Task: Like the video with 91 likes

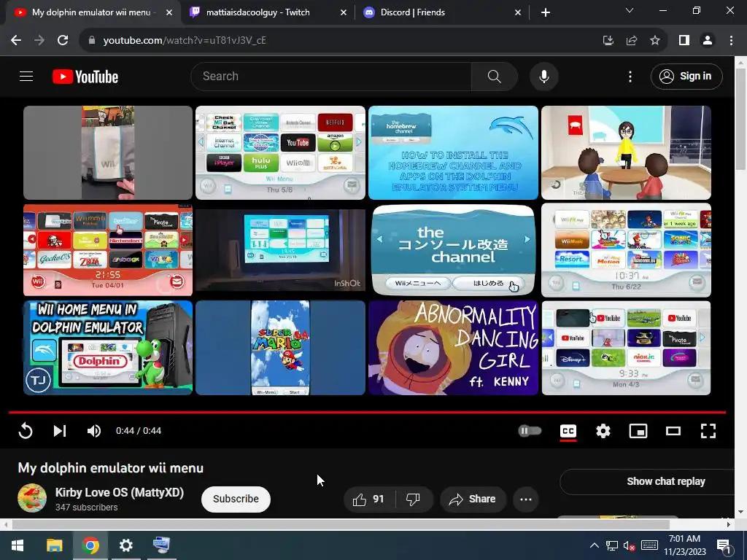Action: point(368,499)
